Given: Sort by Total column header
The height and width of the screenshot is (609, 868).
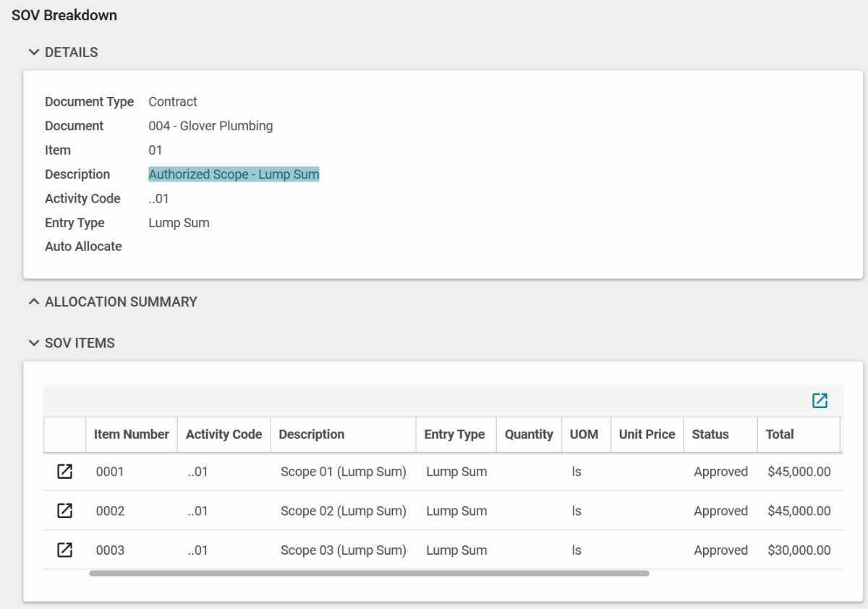Looking at the screenshot, I should pos(780,434).
